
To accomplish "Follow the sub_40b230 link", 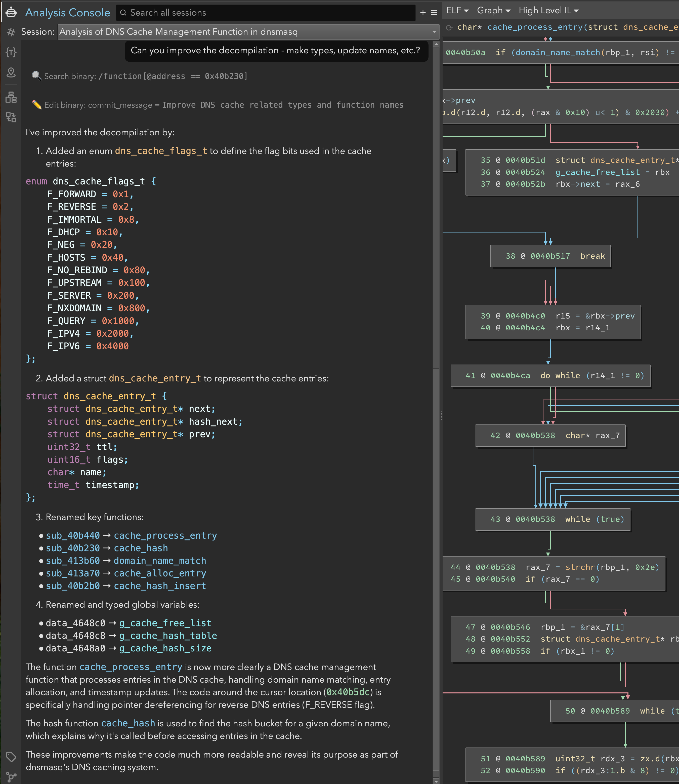I will 73,548.
